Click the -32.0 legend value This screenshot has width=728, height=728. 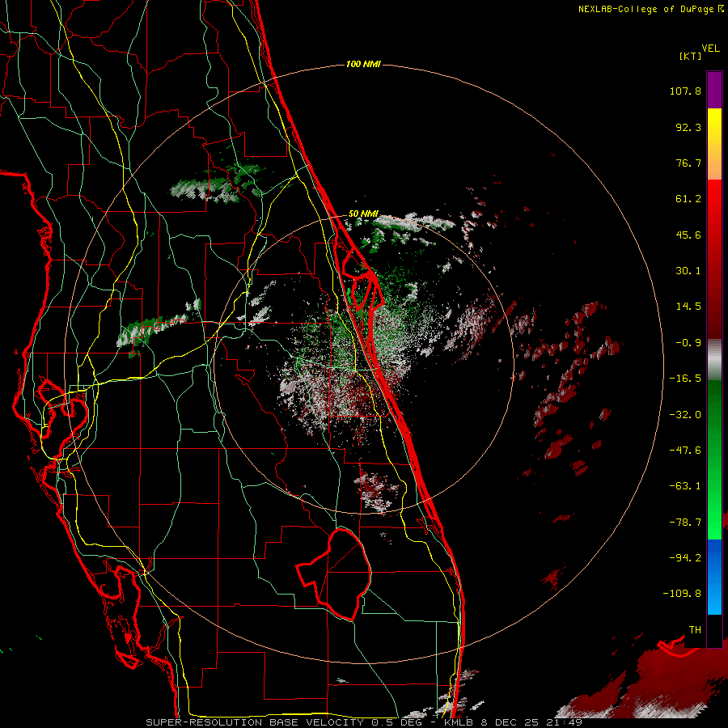coord(685,415)
